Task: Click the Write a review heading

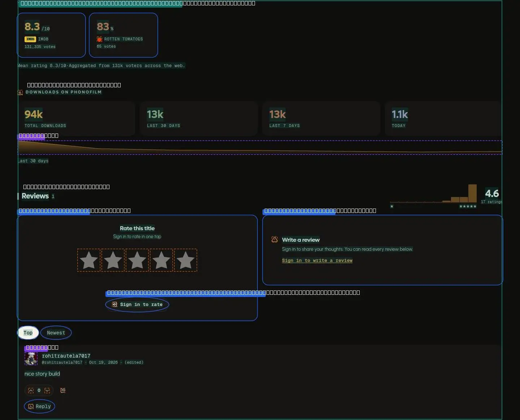Action: point(301,240)
